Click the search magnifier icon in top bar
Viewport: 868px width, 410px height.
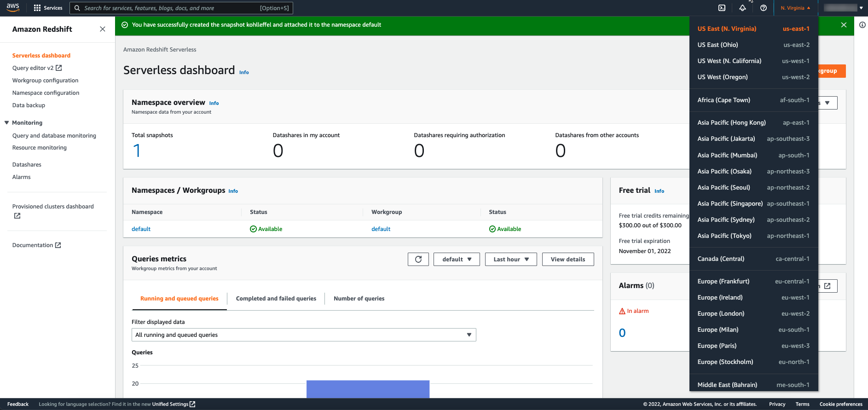[x=77, y=8]
